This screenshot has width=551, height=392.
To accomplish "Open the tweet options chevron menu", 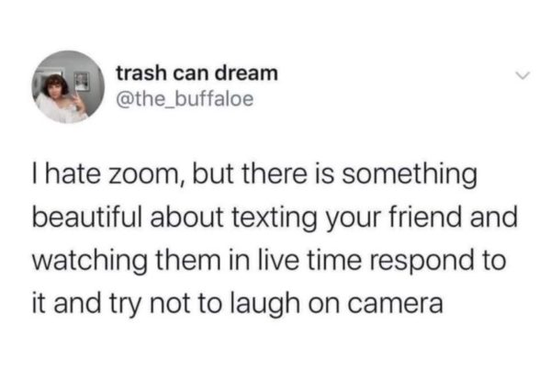I will [523, 75].
